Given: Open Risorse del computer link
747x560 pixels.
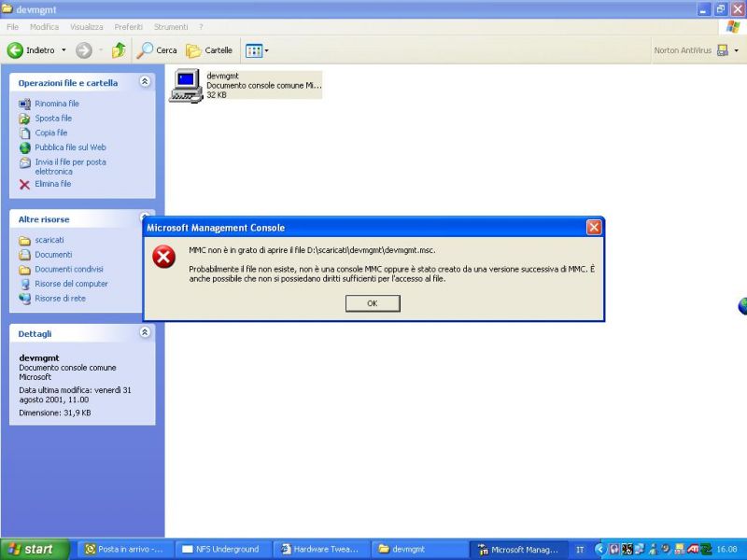Looking at the screenshot, I should point(71,284).
